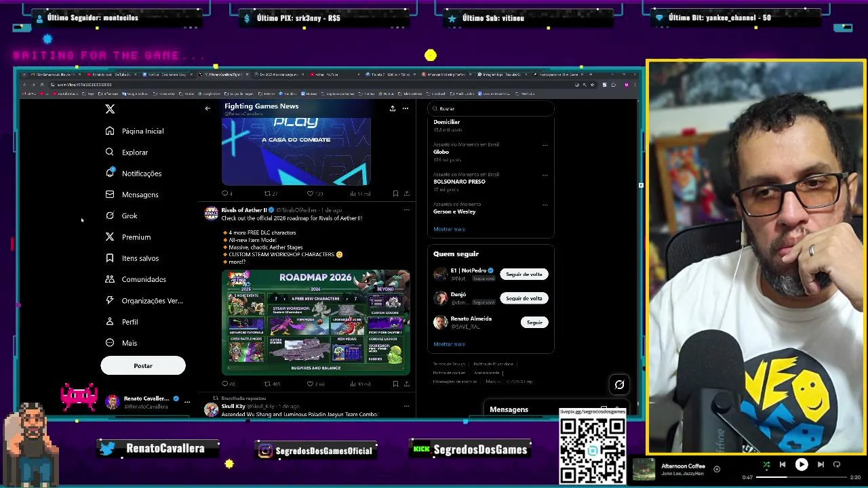The height and width of the screenshot is (488, 868).
Task: Follow Renato Almeida
Action: click(x=534, y=323)
